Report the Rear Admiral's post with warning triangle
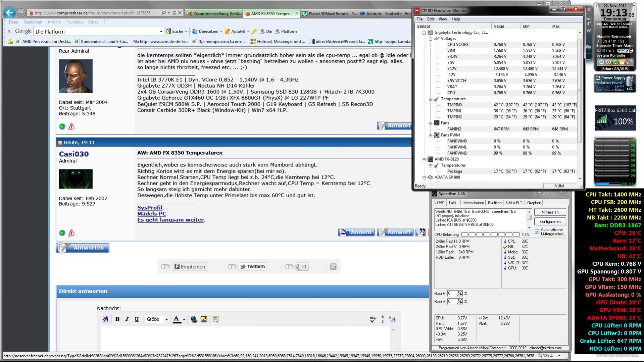The image size is (644, 362). pos(71,126)
